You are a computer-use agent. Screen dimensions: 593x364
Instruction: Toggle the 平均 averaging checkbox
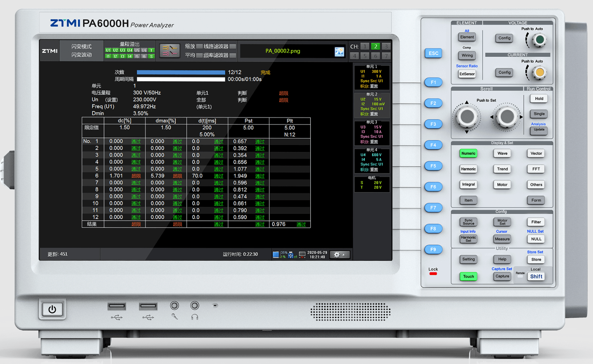(199, 55)
